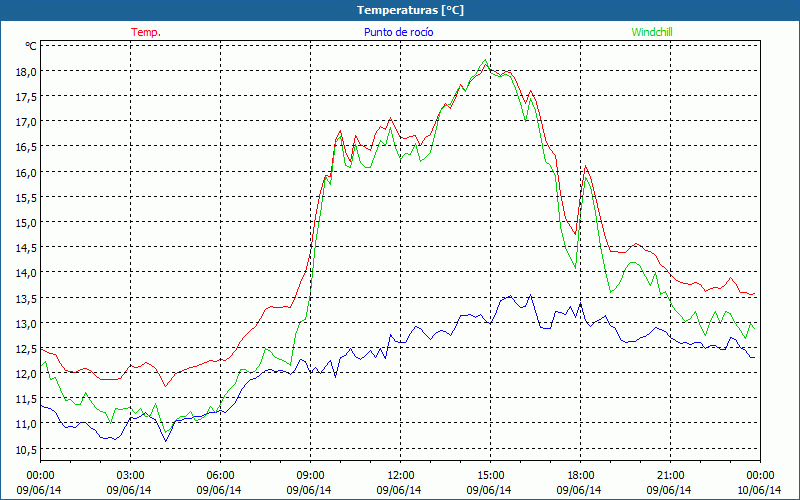Click the 15:00 time axis label
The width and height of the screenshot is (800, 500).
490,476
